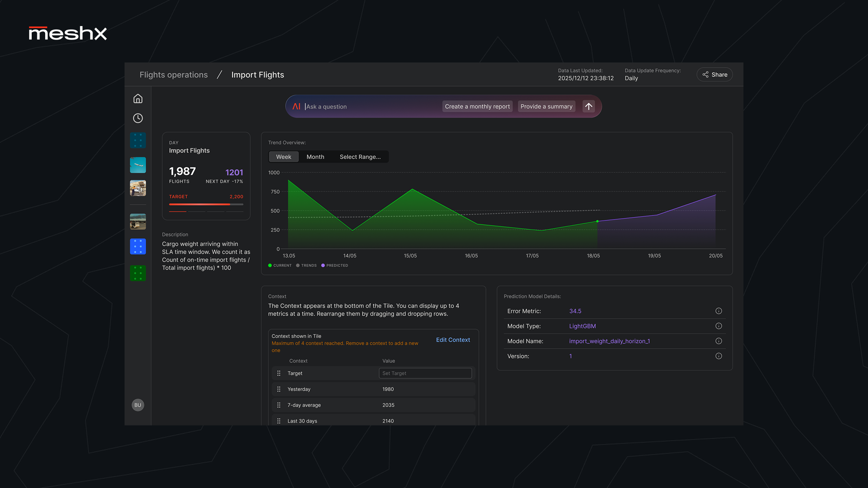Open the green dotted tile in sidebar
This screenshot has height=488, width=868.
138,273
